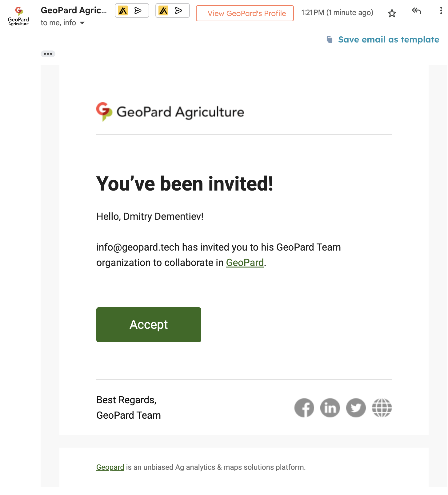This screenshot has height=495, width=448.
Task: Star this GeoPard invitation email
Action: pyautogui.click(x=392, y=13)
